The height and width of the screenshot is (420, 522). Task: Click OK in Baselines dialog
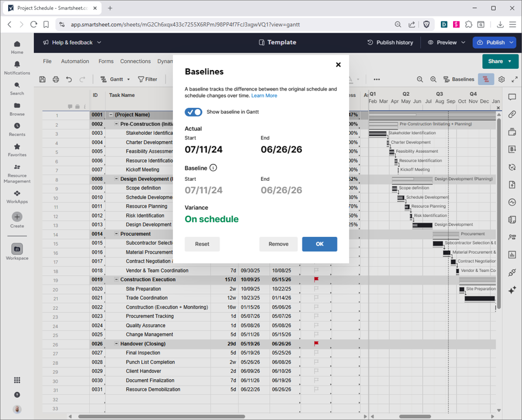(x=319, y=244)
